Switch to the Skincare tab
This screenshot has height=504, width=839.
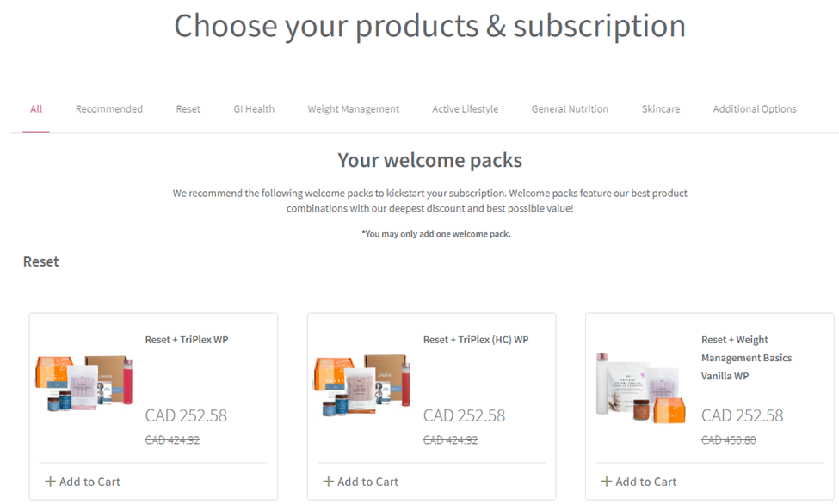point(661,109)
